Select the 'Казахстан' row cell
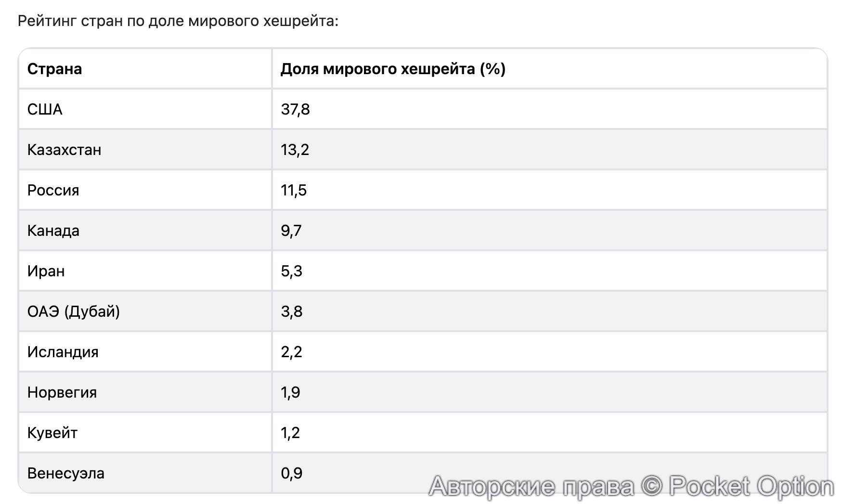 coord(64,150)
